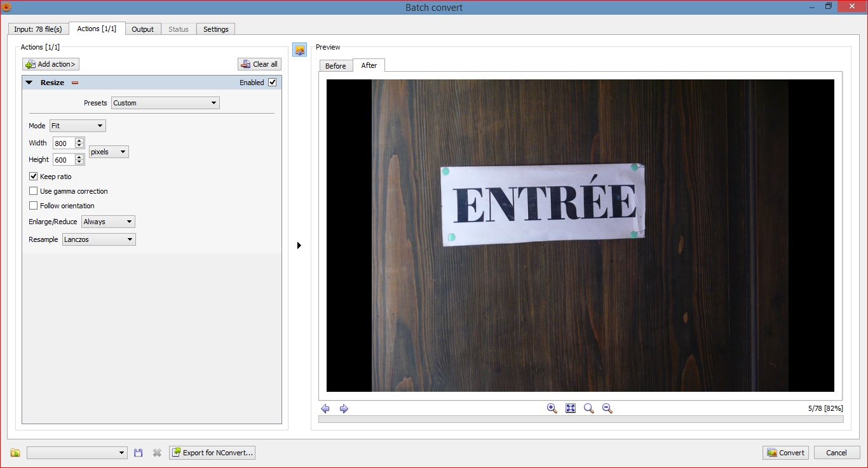Screen dimensions: 868x468
Task: Open the Resample dropdown showing Lanczos
Action: click(99, 239)
